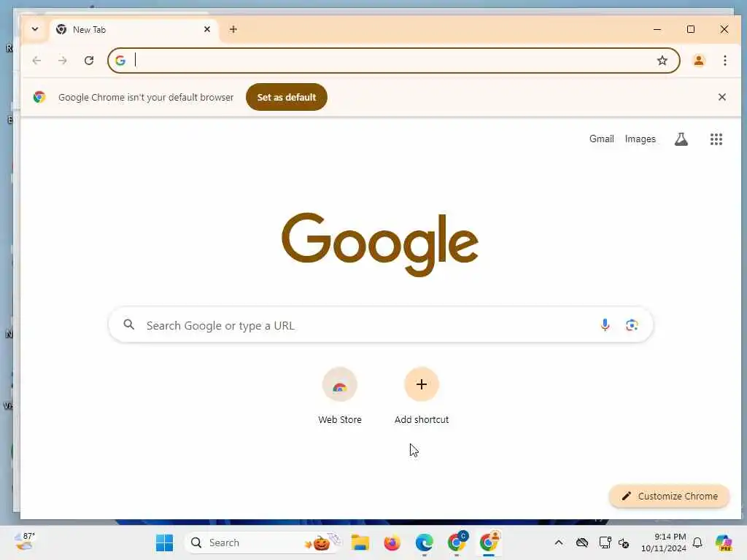Open Chrome's three-dot menu
This screenshot has width=747, height=560.
724,61
